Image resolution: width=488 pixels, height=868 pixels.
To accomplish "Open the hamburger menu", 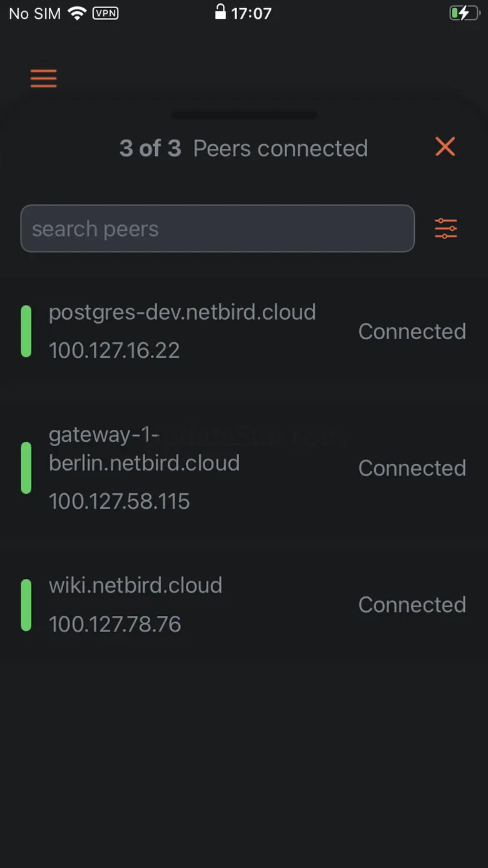I will [x=44, y=79].
